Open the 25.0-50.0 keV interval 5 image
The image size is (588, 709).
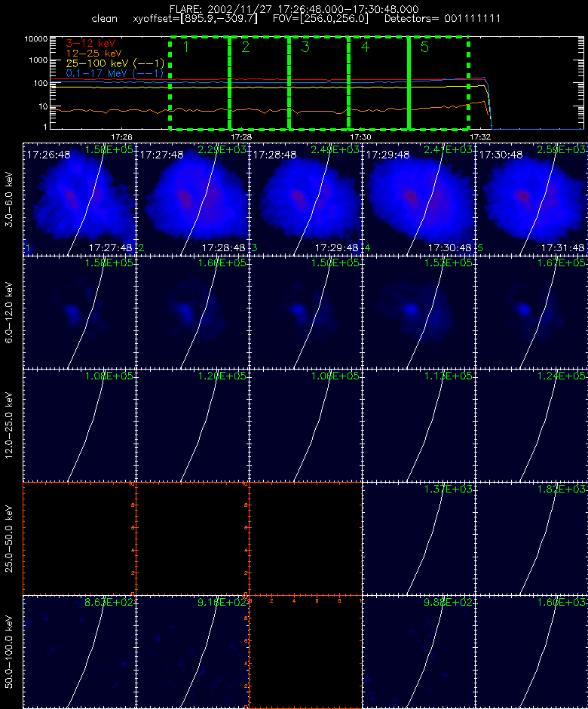point(531,539)
